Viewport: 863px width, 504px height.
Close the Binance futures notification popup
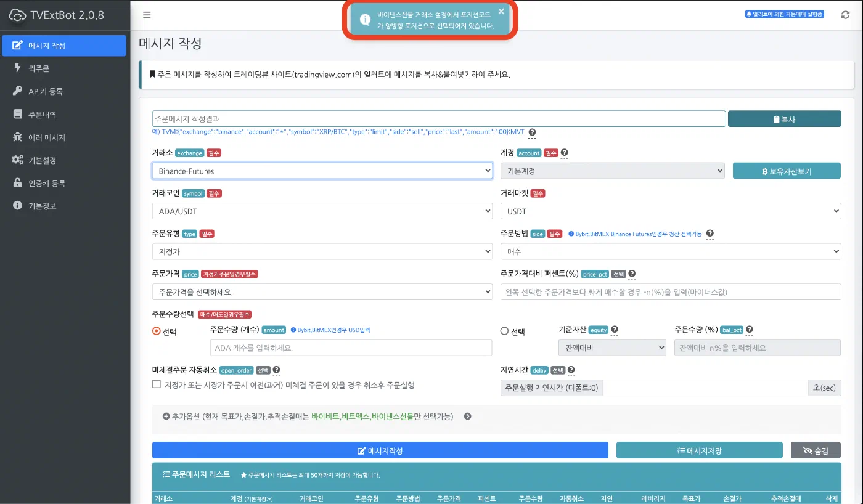pyautogui.click(x=501, y=11)
